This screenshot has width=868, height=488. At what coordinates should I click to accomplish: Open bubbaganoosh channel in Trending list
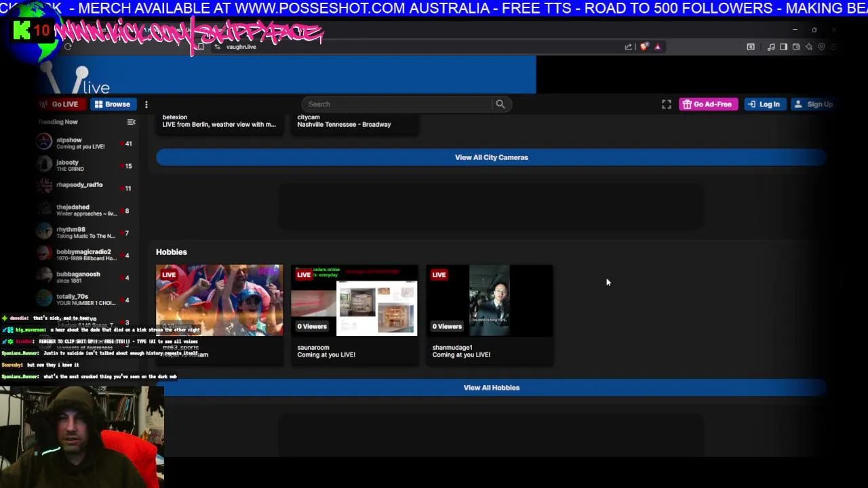coord(86,277)
